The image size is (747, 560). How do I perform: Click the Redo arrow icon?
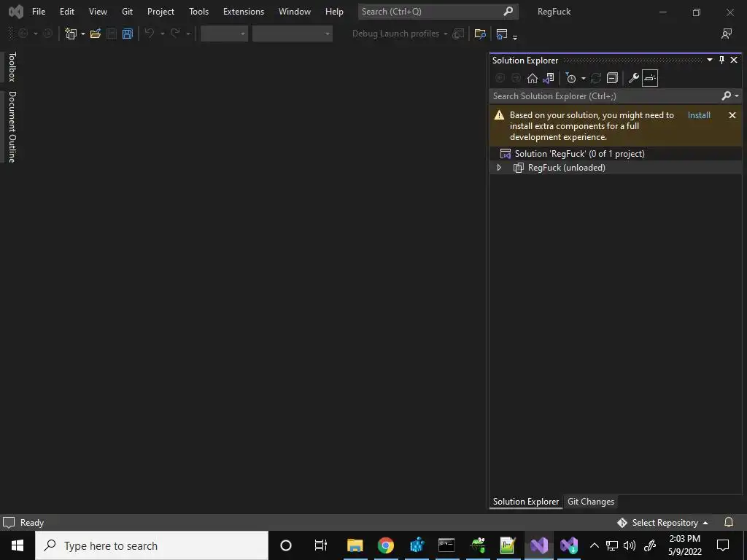point(175,34)
